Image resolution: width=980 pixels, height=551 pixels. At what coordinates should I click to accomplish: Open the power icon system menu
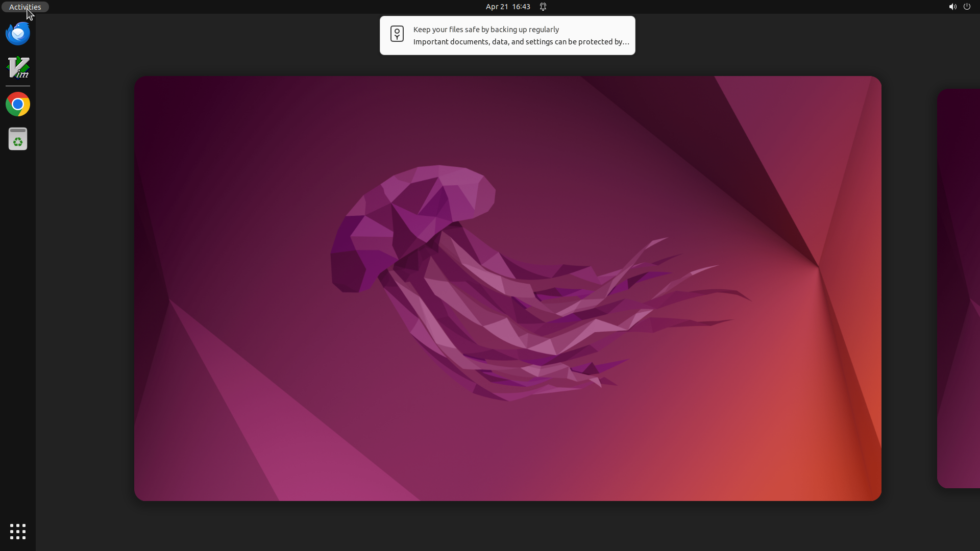coord(967,7)
